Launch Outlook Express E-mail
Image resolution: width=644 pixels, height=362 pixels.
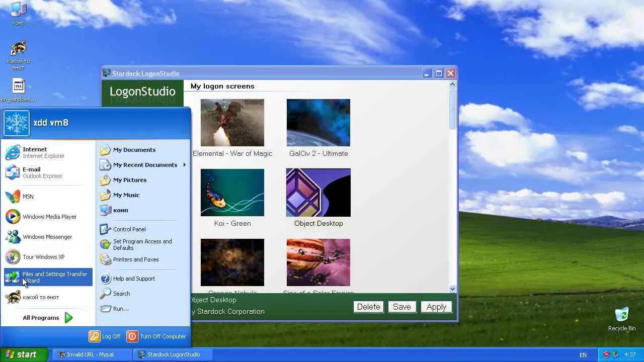pos(48,172)
